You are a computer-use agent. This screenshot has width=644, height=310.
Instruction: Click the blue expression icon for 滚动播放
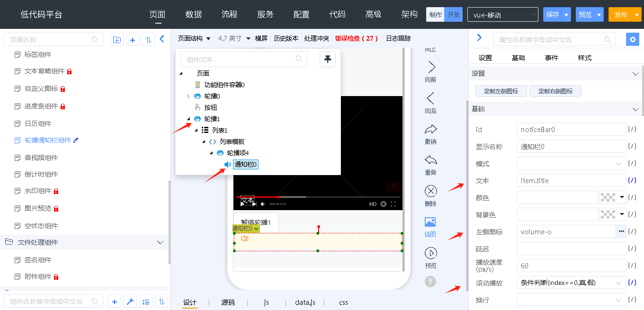(x=632, y=283)
